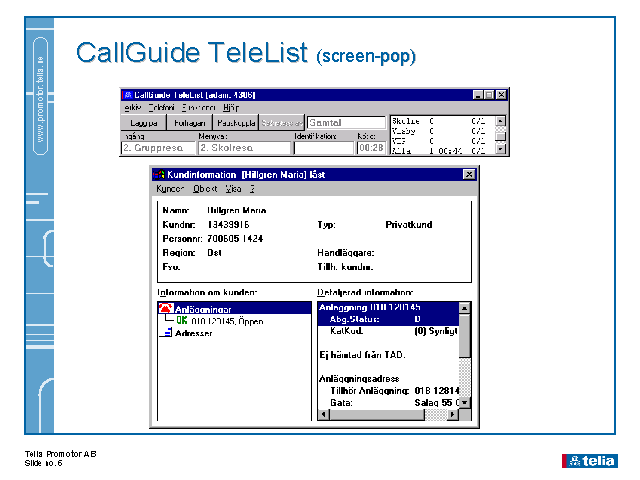Image resolution: width=640 pixels, height=480 pixels.
Task: Open the ? help menu in Kundinformation
Action: (x=252, y=189)
